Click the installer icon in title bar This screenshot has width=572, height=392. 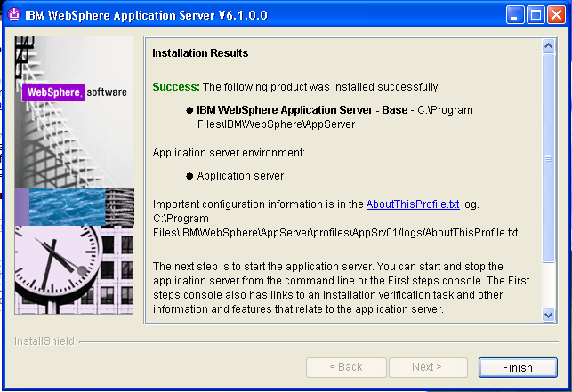[14, 15]
